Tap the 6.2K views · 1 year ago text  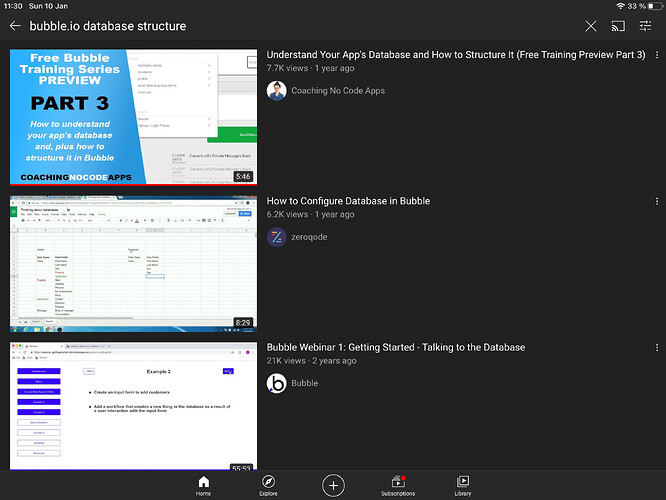[x=310, y=215]
